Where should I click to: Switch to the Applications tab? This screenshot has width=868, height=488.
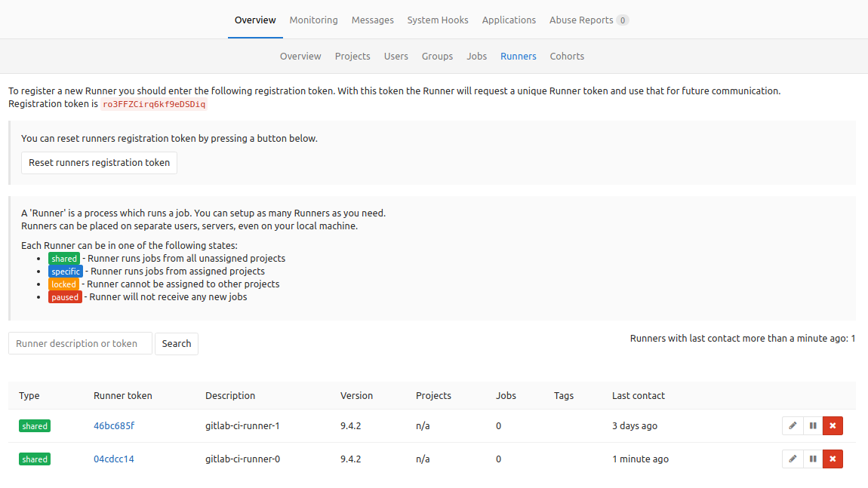[509, 20]
